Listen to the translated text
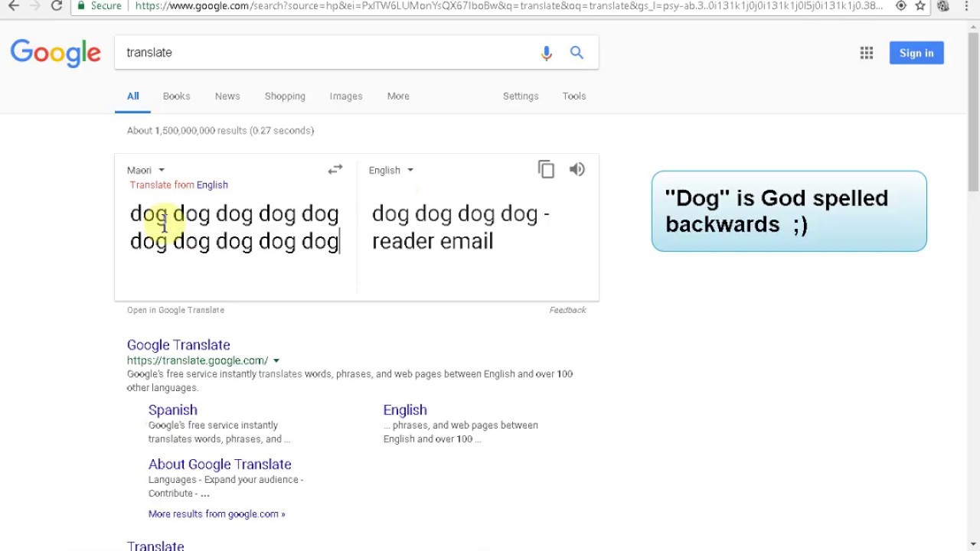This screenshot has width=980, height=551. pos(577,170)
